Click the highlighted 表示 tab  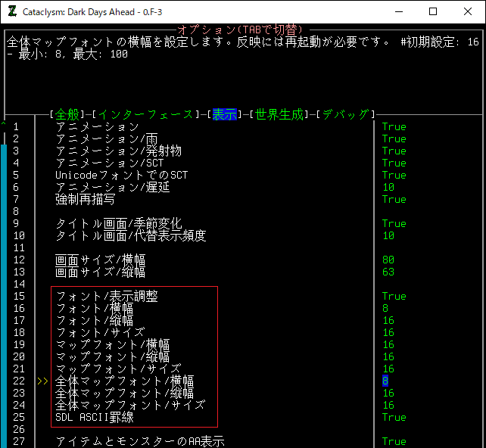pyautogui.click(x=225, y=114)
